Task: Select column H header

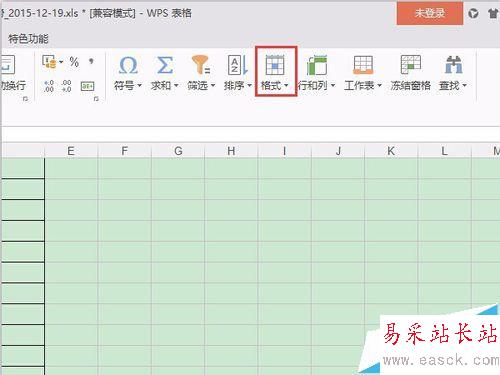Action: (231, 151)
